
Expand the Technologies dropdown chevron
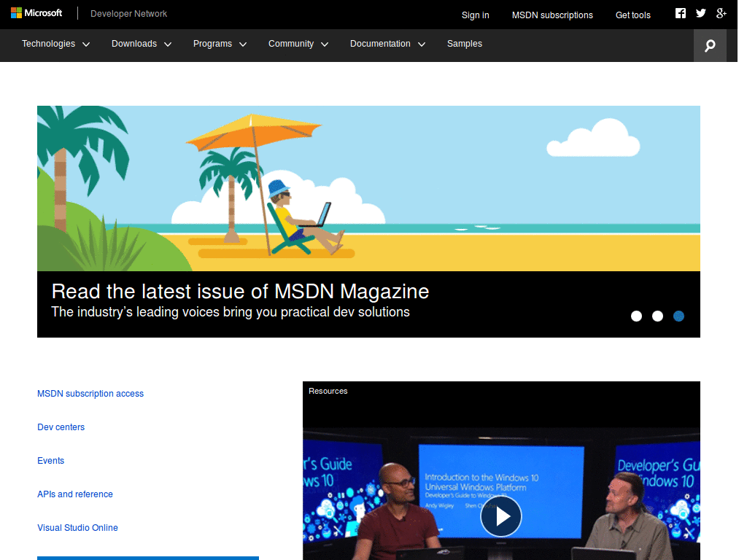pyautogui.click(x=86, y=44)
